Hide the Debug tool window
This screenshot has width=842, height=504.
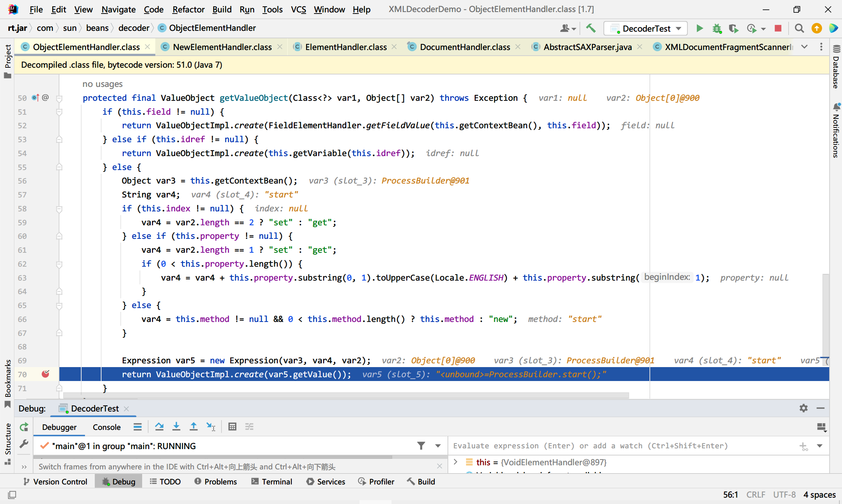(x=821, y=408)
